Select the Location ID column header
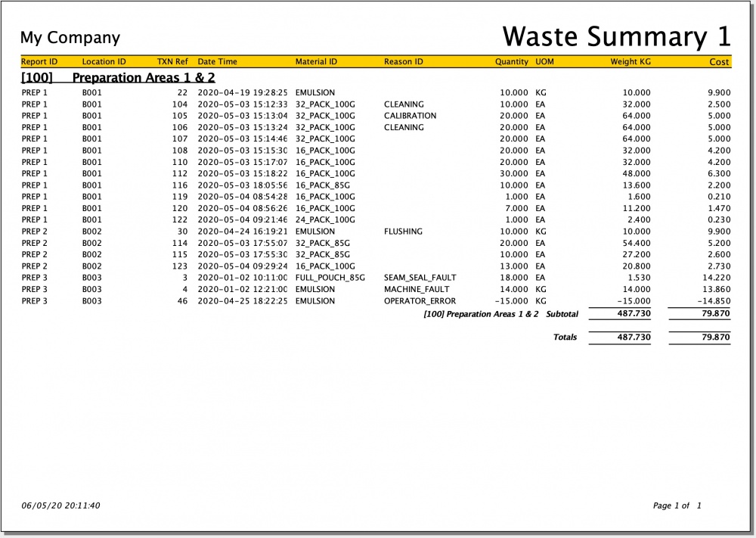 click(x=104, y=62)
